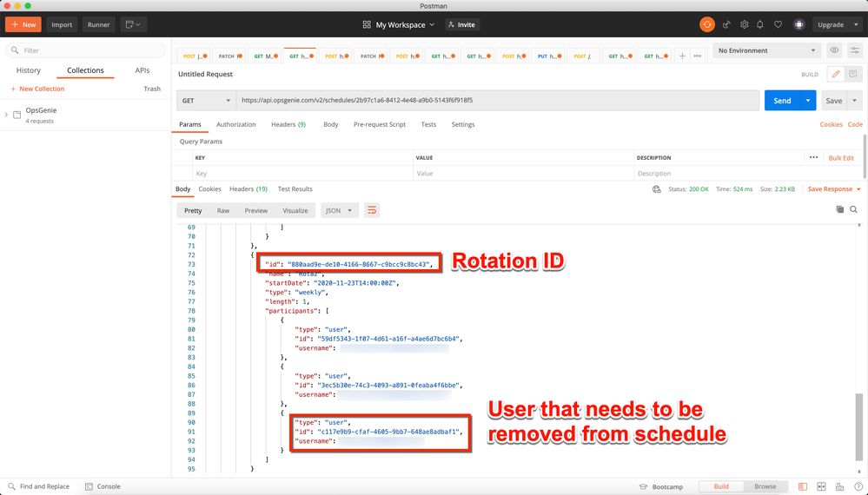The height and width of the screenshot is (495, 868).
Task: Open the Test Results tab
Action: [x=295, y=189]
